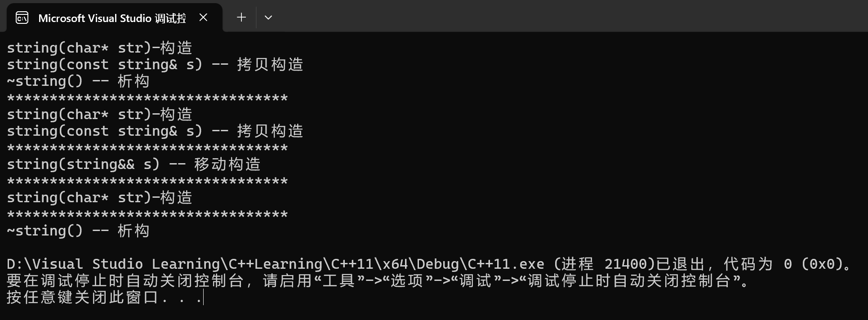The image size is (868, 320).
Task: Click the line reading string(char* str)-构造
Action: (99, 47)
